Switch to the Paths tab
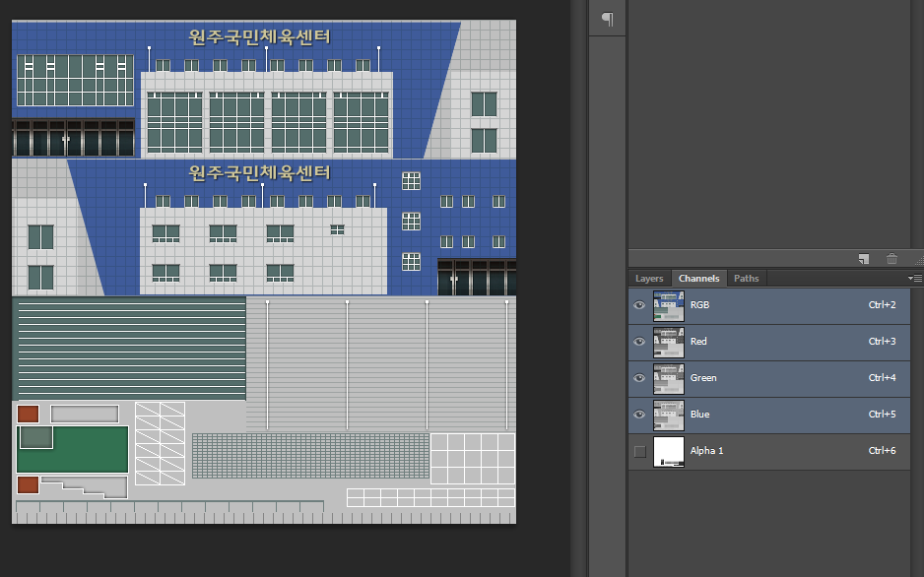The image size is (924, 577). coord(746,279)
